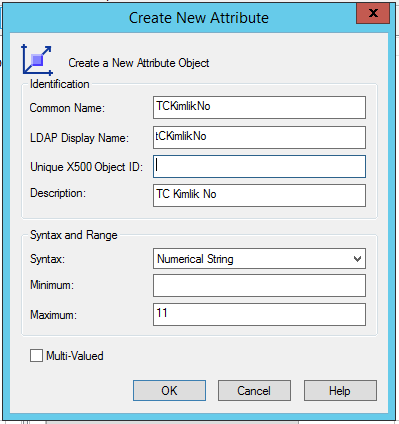
Task: Click the 'LDAP Display Name:' label
Action: pyautogui.click(x=79, y=138)
